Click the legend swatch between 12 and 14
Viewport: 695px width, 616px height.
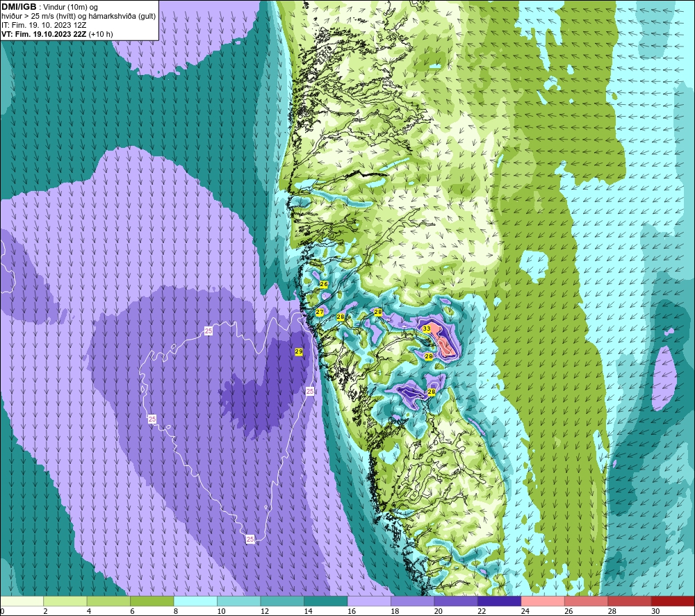coord(282,601)
